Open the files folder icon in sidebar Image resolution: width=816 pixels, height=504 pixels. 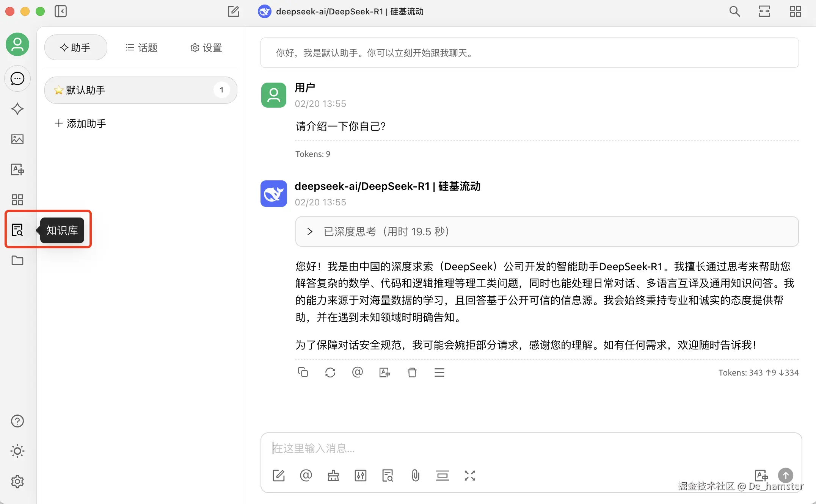17,260
